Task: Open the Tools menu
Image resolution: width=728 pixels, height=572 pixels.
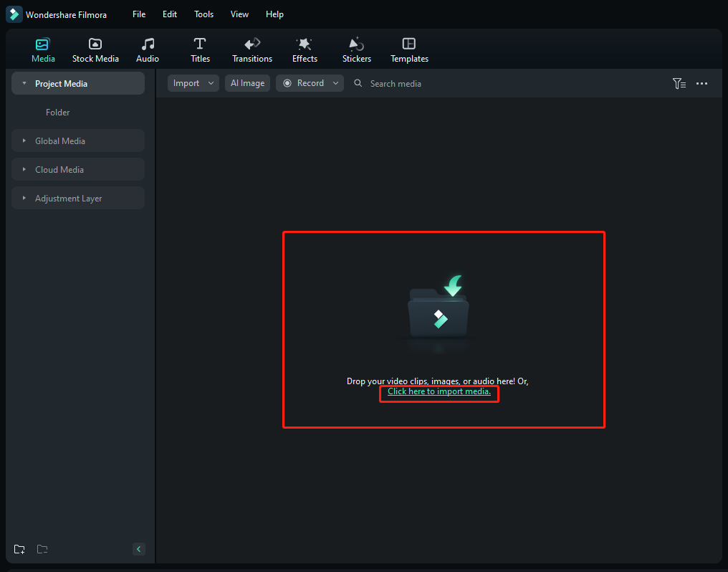Action: [203, 14]
